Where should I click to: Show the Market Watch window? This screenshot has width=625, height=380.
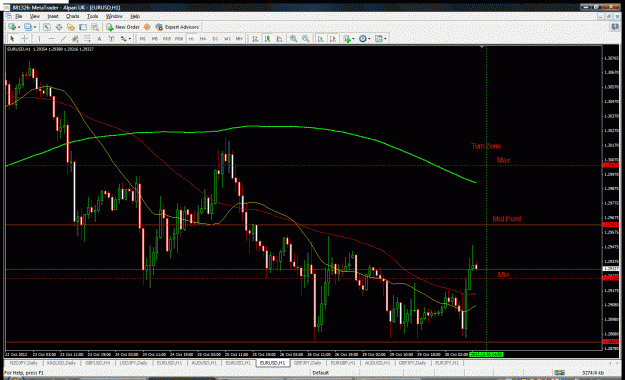pyautogui.click(x=47, y=27)
